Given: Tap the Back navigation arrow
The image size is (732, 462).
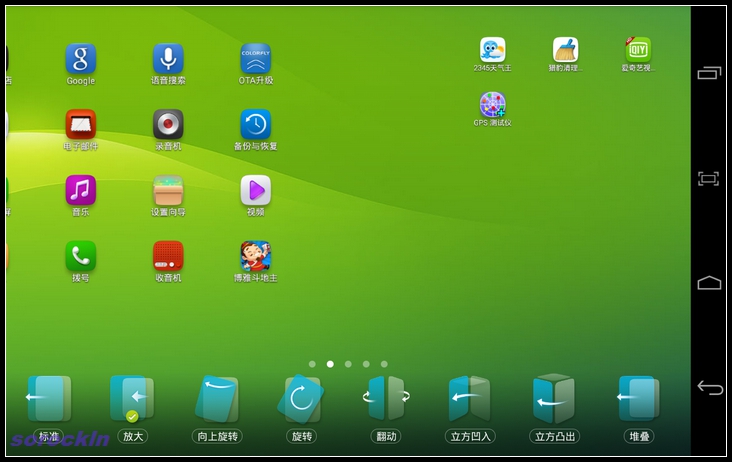Looking at the screenshot, I should click(710, 387).
